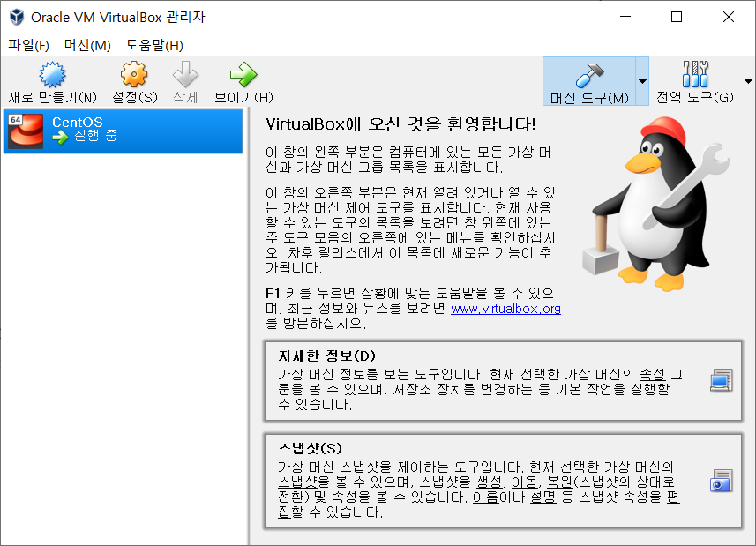Click the 실행 중 status text

coord(95,136)
